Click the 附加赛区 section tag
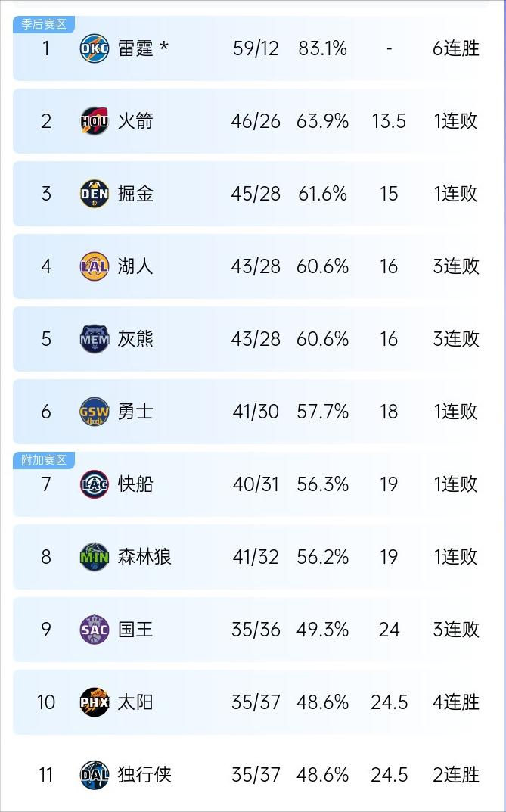The width and height of the screenshot is (506, 812). coord(44,460)
